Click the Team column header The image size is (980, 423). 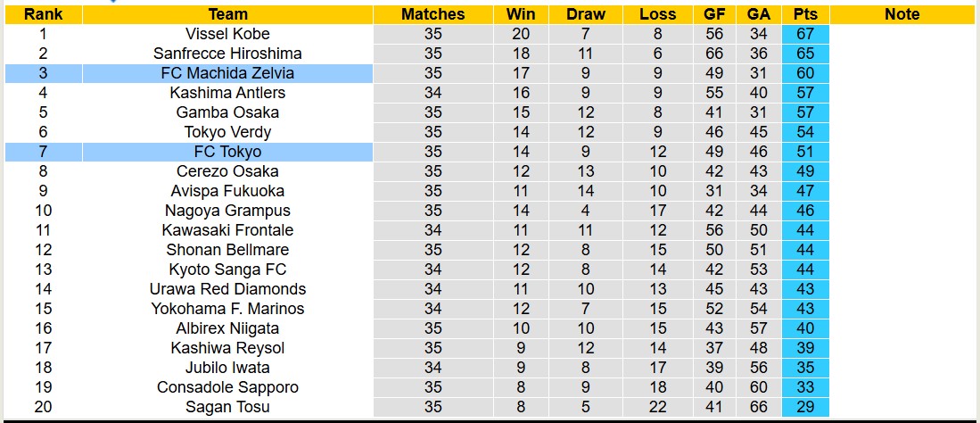pos(227,14)
